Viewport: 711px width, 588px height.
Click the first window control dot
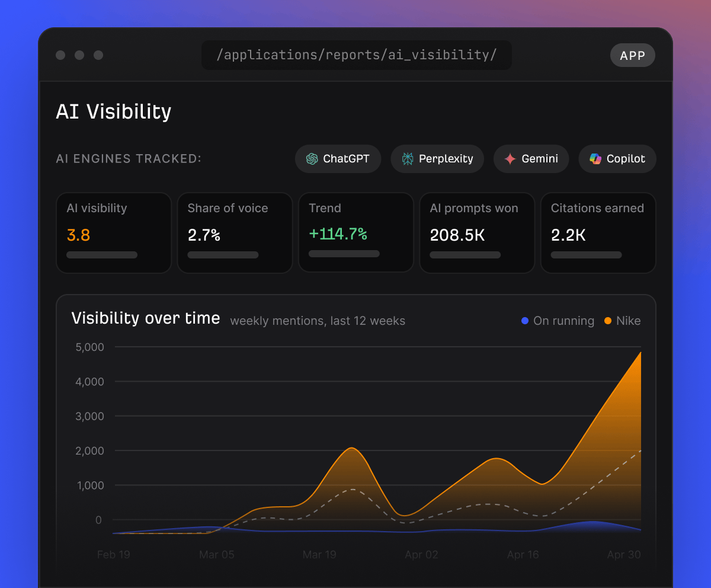pyautogui.click(x=60, y=55)
